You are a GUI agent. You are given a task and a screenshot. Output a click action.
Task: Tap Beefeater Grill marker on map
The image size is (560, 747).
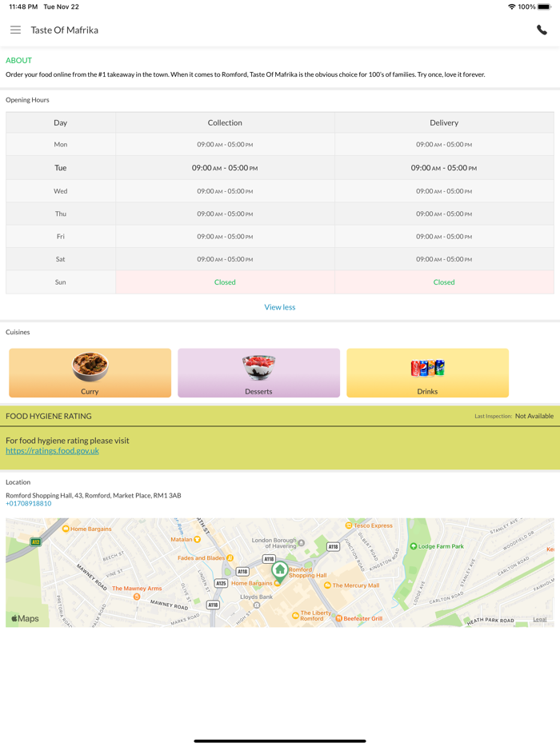[x=339, y=618]
